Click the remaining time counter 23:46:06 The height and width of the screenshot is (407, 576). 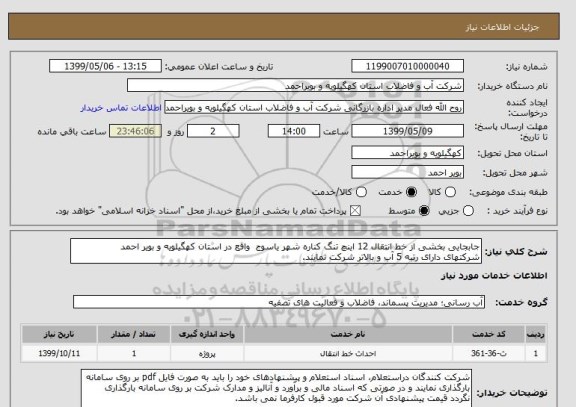pyautogui.click(x=136, y=131)
